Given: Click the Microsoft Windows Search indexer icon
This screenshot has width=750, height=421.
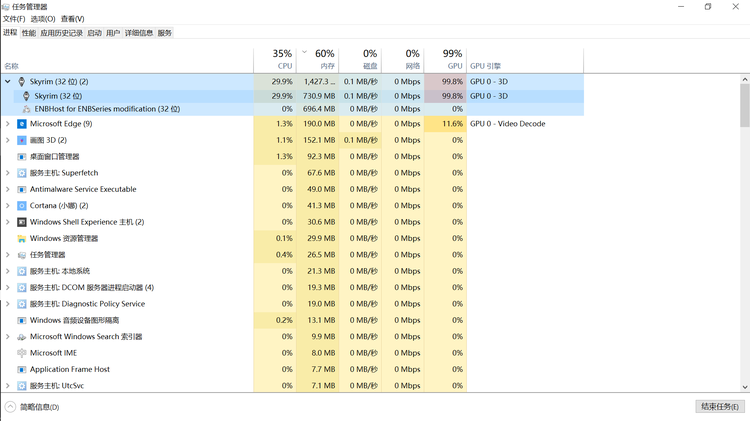Looking at the screenshot, I should [22, 337].
